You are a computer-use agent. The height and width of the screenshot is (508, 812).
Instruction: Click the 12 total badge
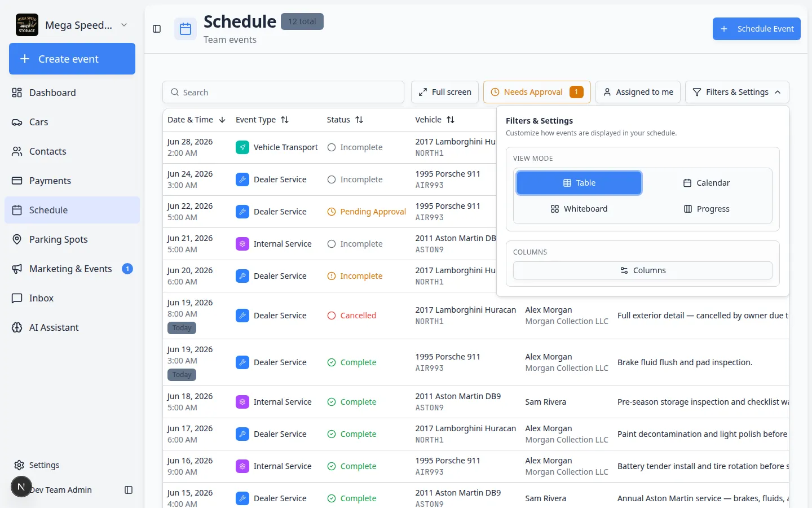pos(302,21)
